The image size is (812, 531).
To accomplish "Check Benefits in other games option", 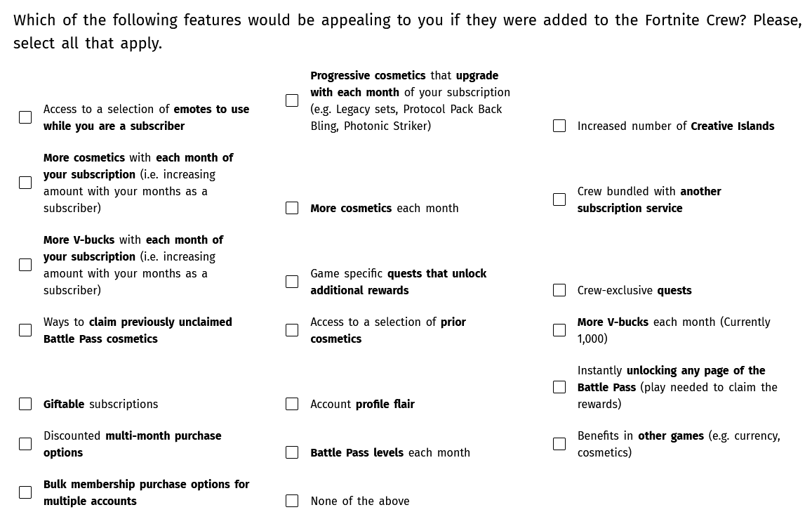I will (x=559, y=444).
